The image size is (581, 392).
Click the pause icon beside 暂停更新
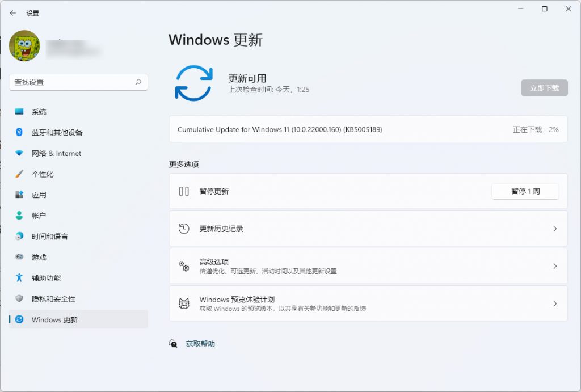coord(183,191)
